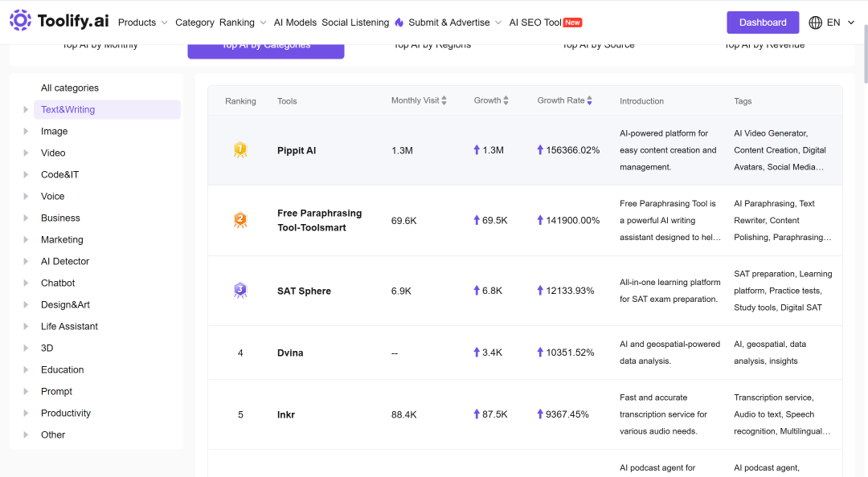868x477 pixels.
Task: Open Submit & Advertise dropdown chevron
Action: click(498, 22)
